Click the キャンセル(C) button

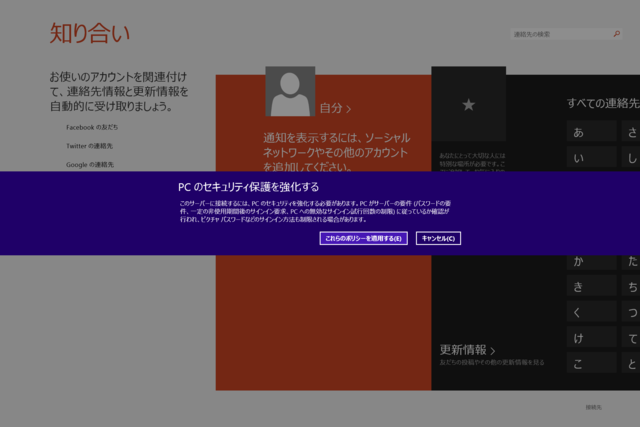tap(438, 238)
